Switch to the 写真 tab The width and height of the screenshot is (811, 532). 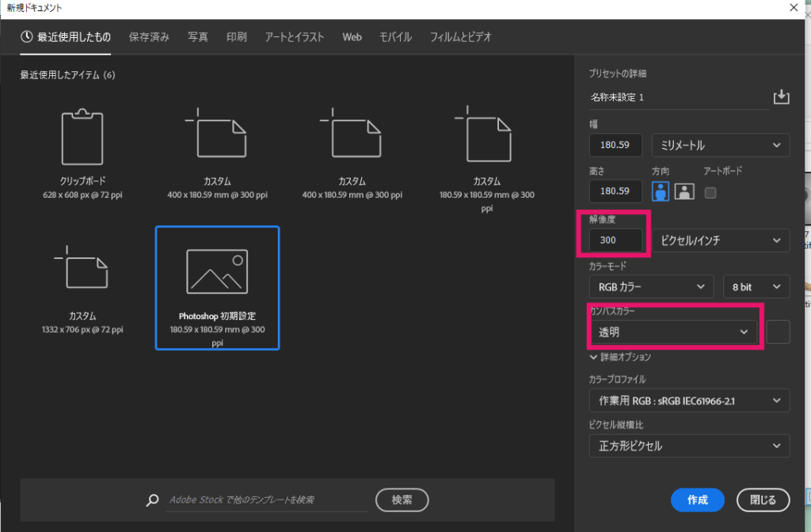(x=198, y=37)
